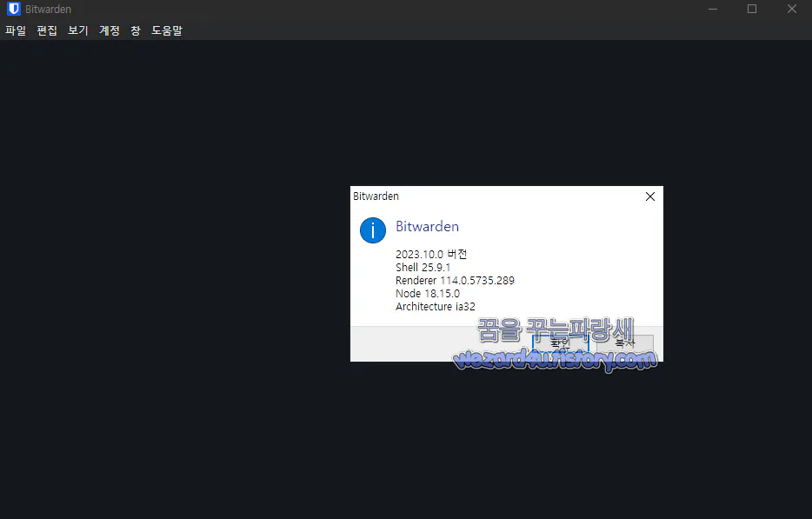Viewport: 812px width, 519px height.
Task: Open the 파일 menu
Action: 16,30
